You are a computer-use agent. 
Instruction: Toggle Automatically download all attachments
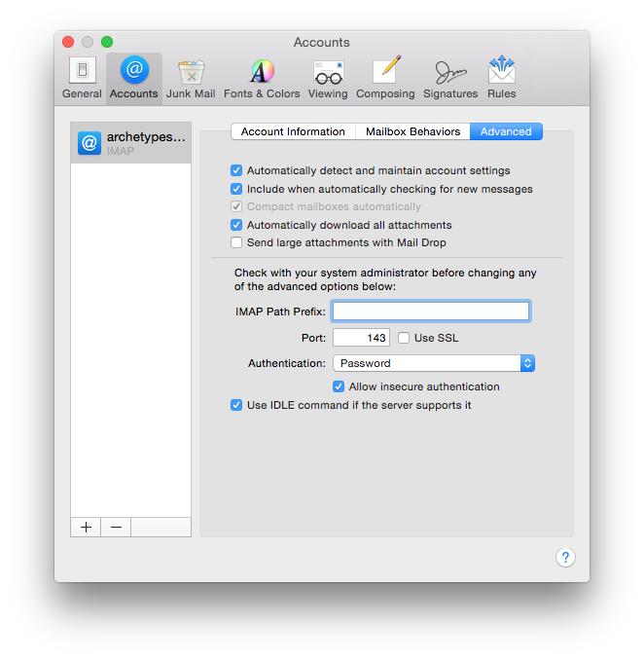point(236,225)
